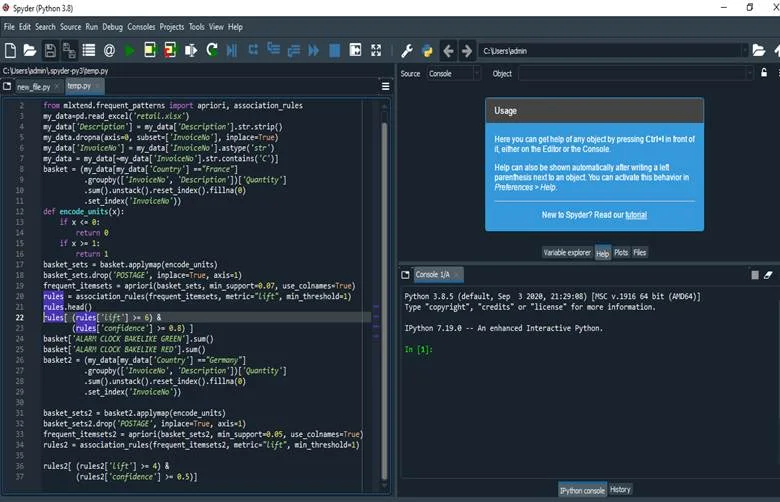Viewport: 780px width, 502px height.
Task: Open working directory path dropdown
Action: (x=744, y=51)
